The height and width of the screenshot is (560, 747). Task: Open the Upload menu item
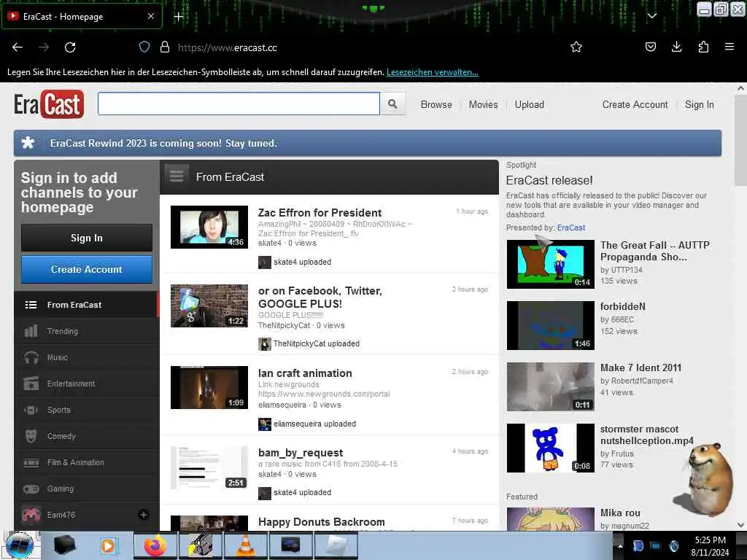point(530,104)
